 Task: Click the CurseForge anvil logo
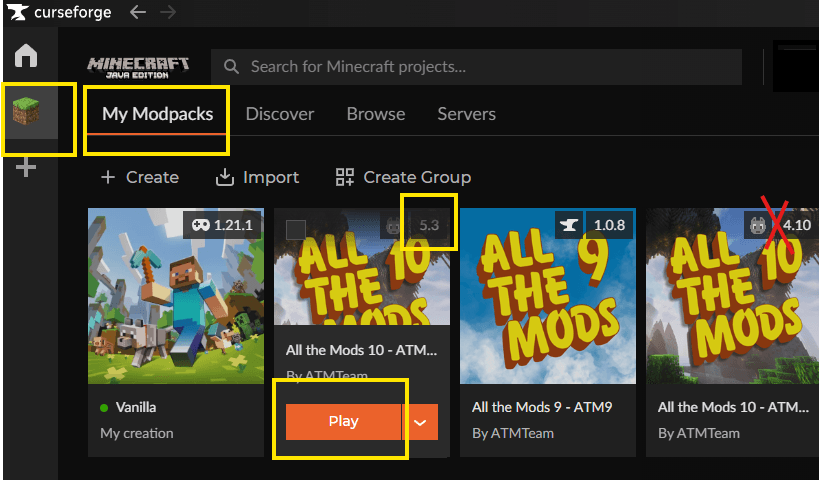click(17, 12)
